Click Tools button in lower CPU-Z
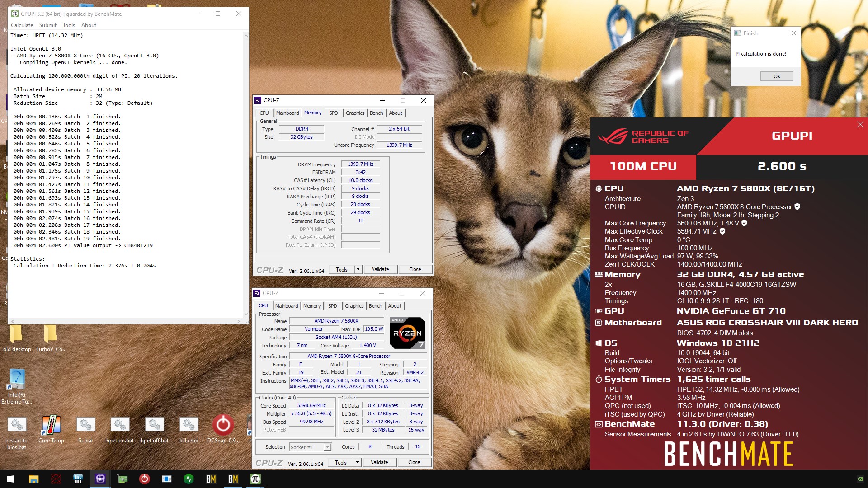 pos(341,462)
